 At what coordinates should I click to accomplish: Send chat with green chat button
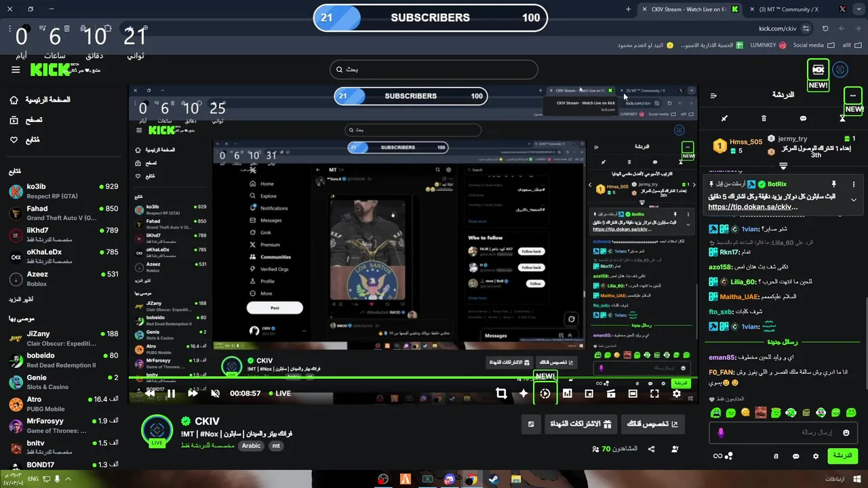click(x=842, y=455)
